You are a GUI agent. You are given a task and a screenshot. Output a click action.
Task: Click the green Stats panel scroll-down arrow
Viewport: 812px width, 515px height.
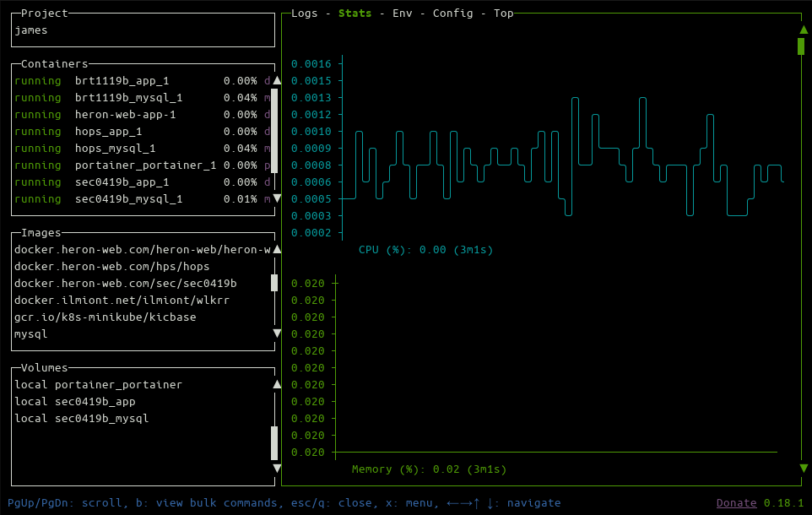804,469
